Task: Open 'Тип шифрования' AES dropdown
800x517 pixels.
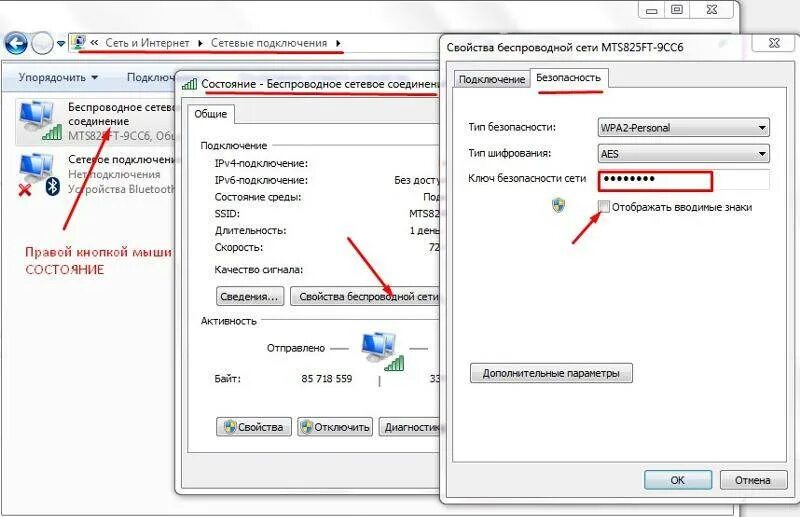Action: 684,154
